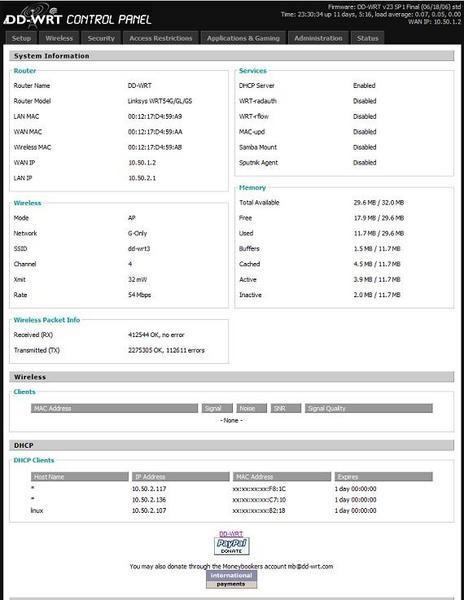Select DHCP client IP 10.50.2.117

149,489
